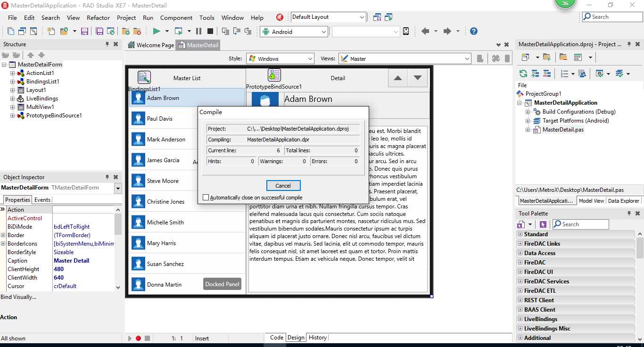Switch to the History tab
The height and width of the screenshot is (347, 644).
click(x=317, y=338)
